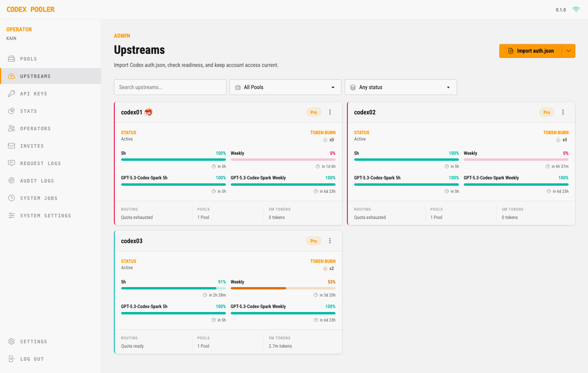
Task: Click the Codex Pooler logo link
Action: pos(30,10)
